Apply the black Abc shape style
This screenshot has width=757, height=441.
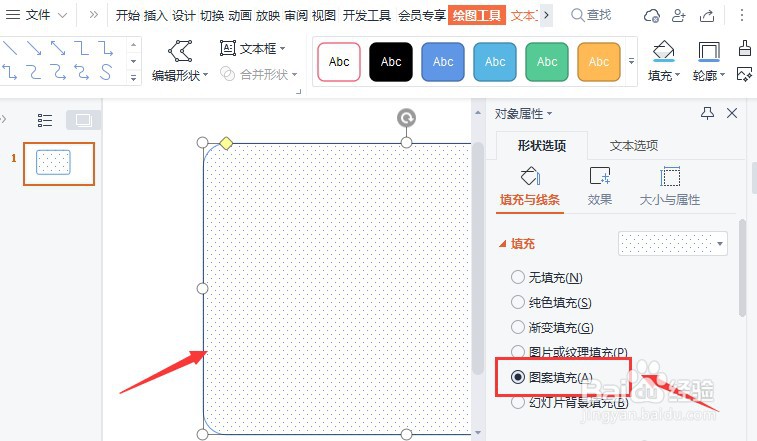pyautogui.click(x=391, y=62)
